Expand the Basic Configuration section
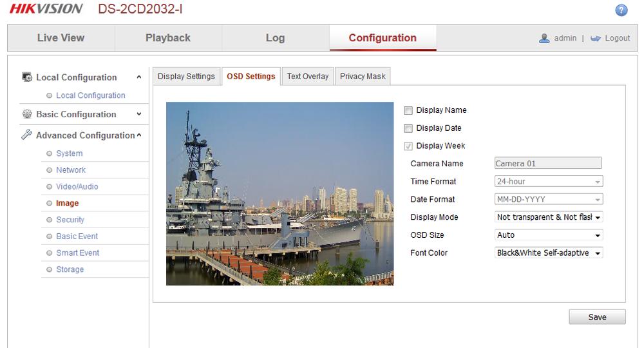The image size is (644, 348). (139, 114)
